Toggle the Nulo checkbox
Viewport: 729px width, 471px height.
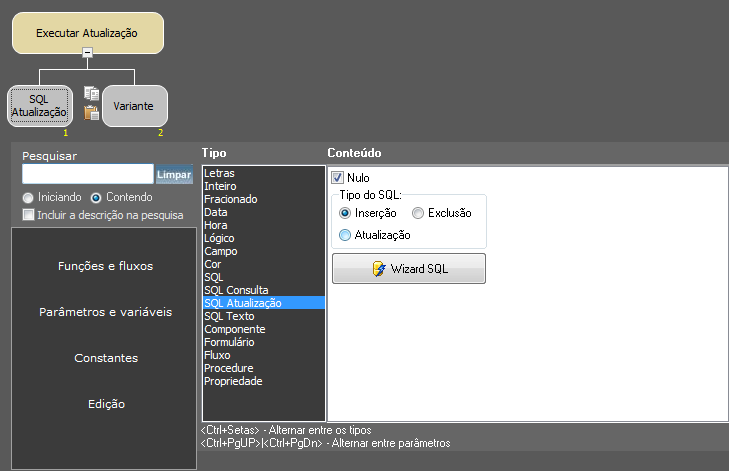coord(338,177)
